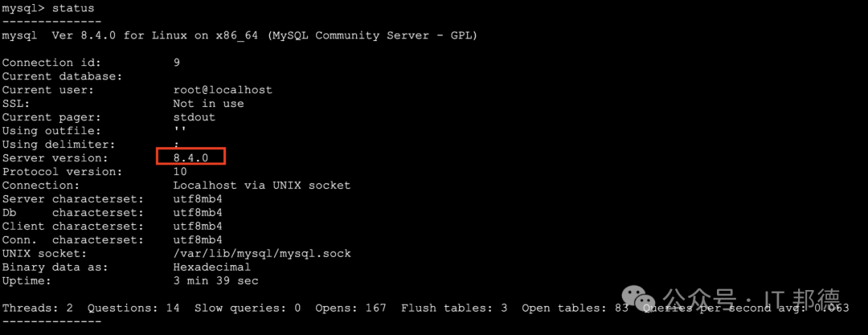Click the 'Not in use' SSL value
This screenshot has height=335, width=868.
(x=208, y=104)
